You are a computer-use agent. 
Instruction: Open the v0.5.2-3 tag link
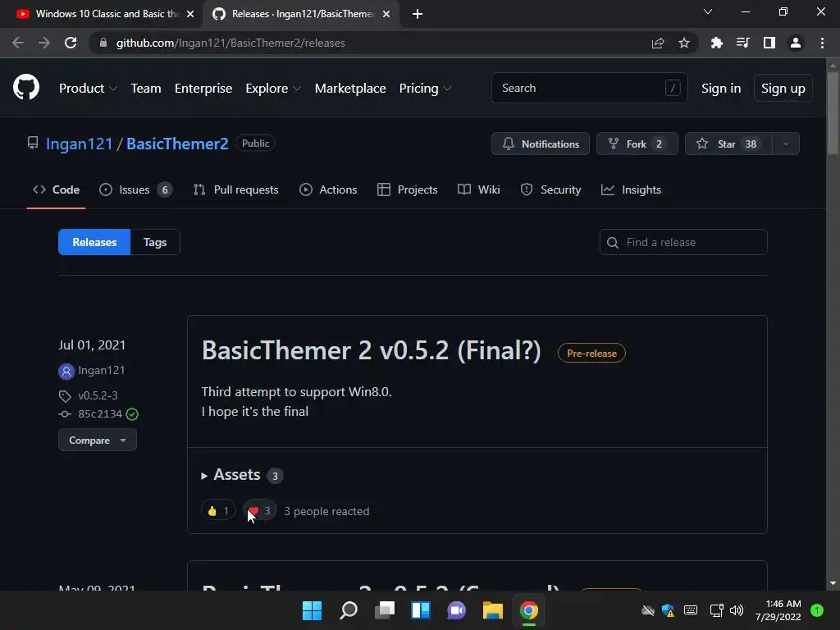click(x=98, y=396)
